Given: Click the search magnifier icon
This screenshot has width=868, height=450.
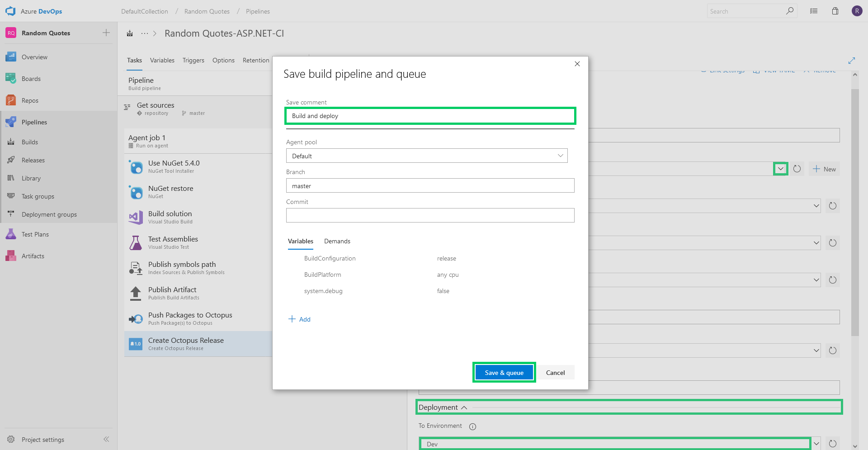Looking at the screenshot, I should pos(790,11).
